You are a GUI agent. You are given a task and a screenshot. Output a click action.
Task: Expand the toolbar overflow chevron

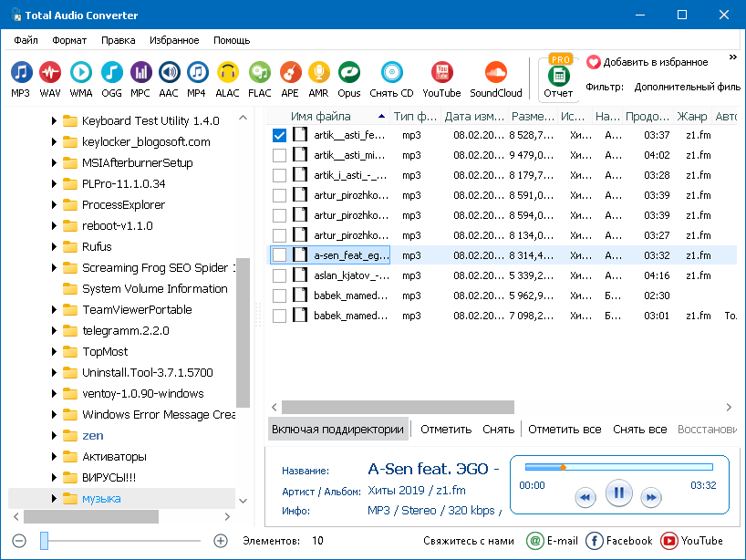point(732,57)
